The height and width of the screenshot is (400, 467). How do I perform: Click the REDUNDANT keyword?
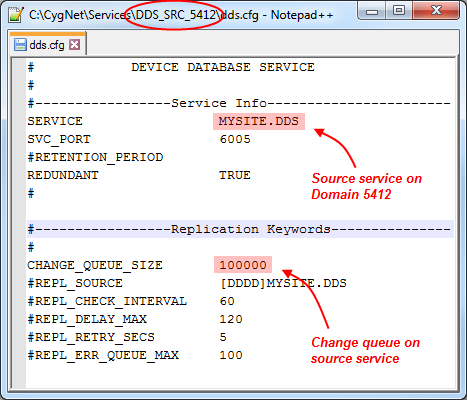(63, 175)
